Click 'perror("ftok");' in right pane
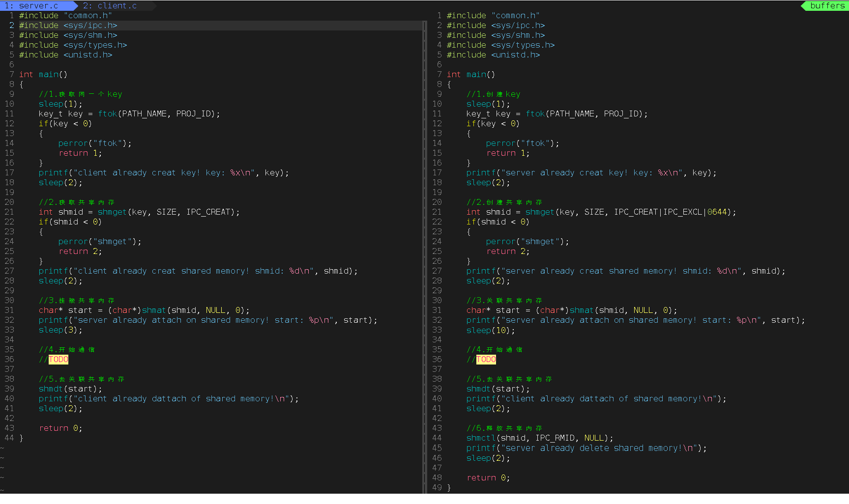This screenshot has width=849, height=504. [x=523, y=143]
